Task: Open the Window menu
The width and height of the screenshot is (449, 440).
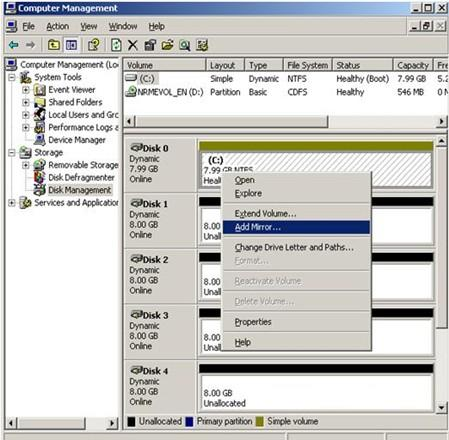Action: pyautogui.click(x=123, y=26)
